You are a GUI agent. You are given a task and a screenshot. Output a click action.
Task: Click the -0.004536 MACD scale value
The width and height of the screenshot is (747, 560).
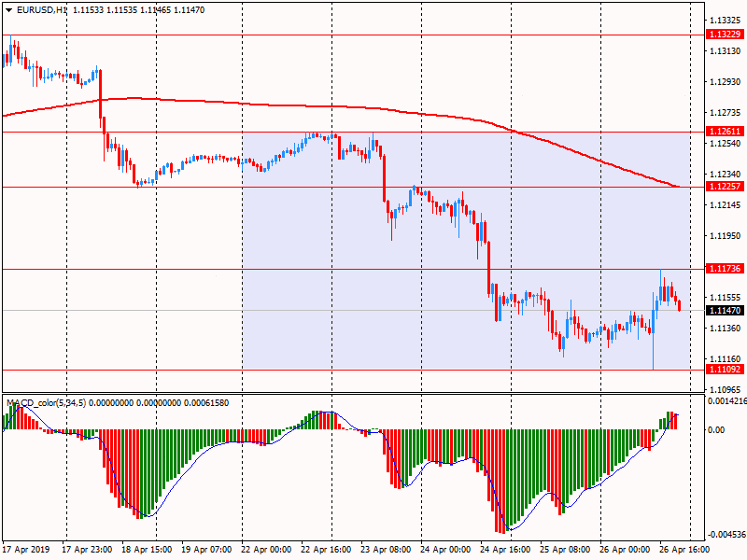click(x=727, y=534)
